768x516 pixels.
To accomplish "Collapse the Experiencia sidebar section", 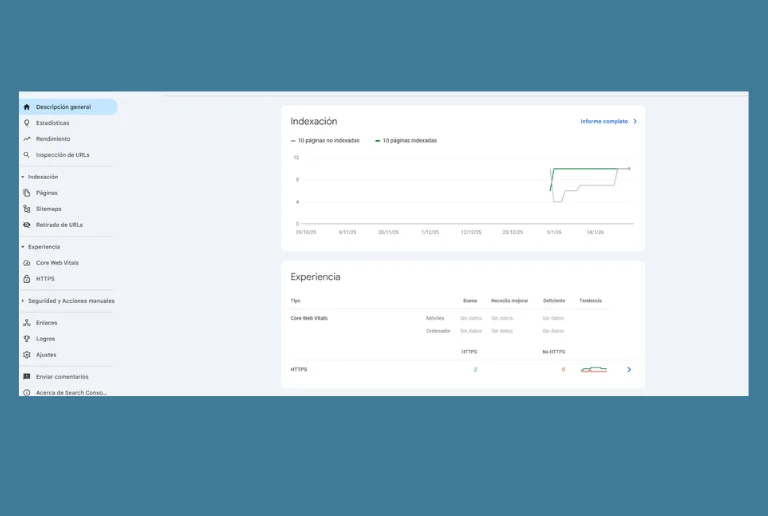I will coord(23,247).
